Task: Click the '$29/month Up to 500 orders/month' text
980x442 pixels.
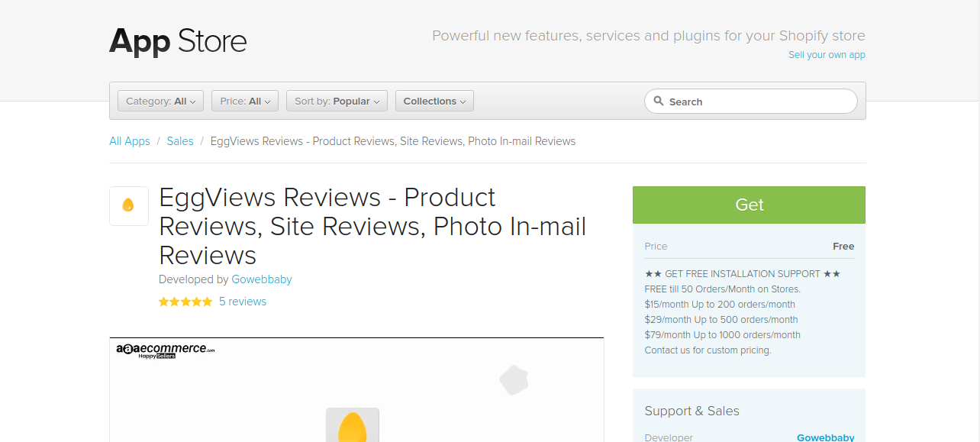Action: pos(721,319)
